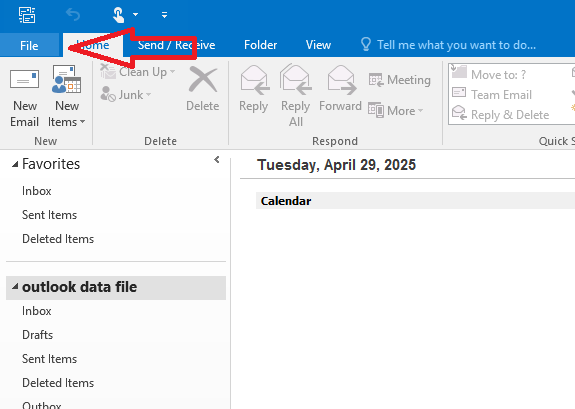This screenshot has height=409, width=575.
Task: Open the More respond dropdown
Action: (395, 110)
